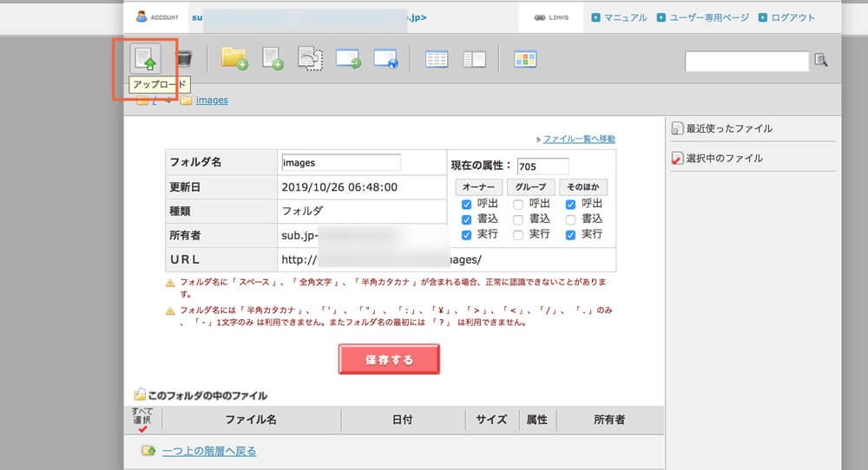The image size is (868, 470).
Task: Click the グループ permissions heading
Action: [531, 187]
